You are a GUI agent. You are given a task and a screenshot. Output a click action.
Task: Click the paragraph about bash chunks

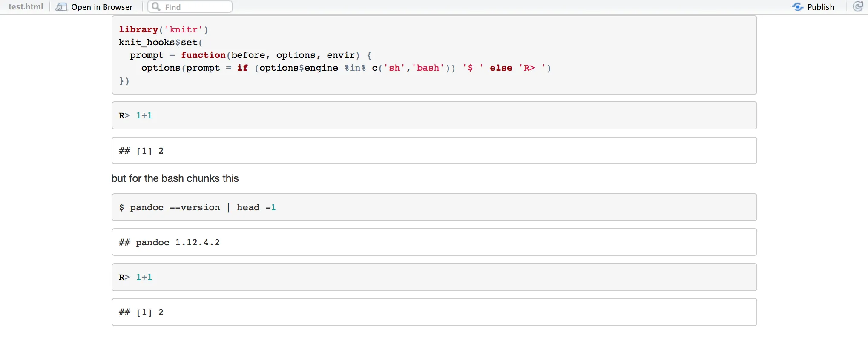(x=175, y=178)
